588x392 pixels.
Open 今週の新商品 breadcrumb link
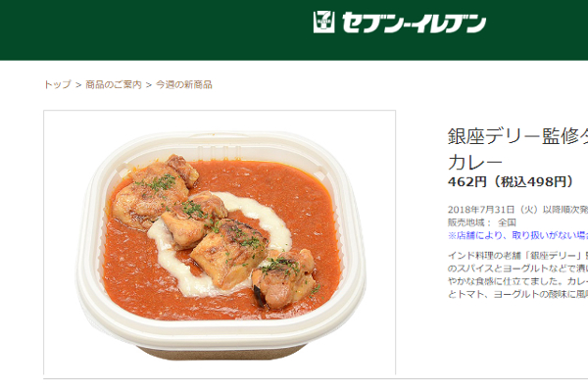pyautogui.click(x=184, y=85)
